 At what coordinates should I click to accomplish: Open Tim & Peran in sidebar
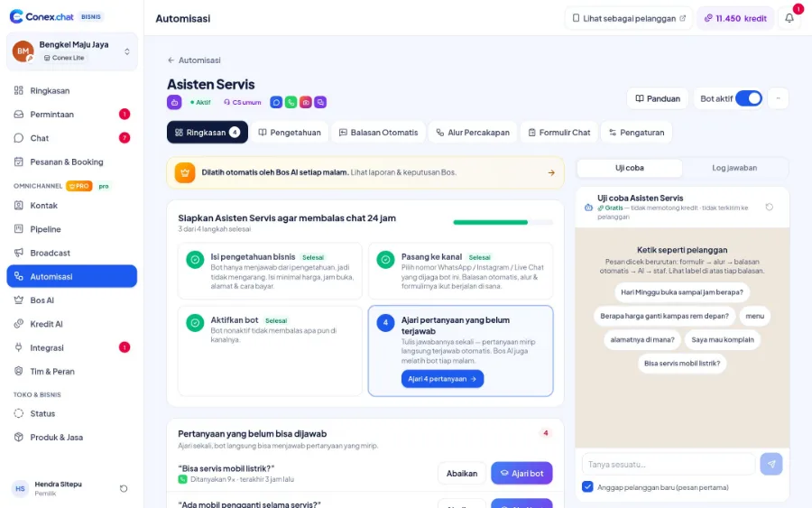(x=71, y=371)
